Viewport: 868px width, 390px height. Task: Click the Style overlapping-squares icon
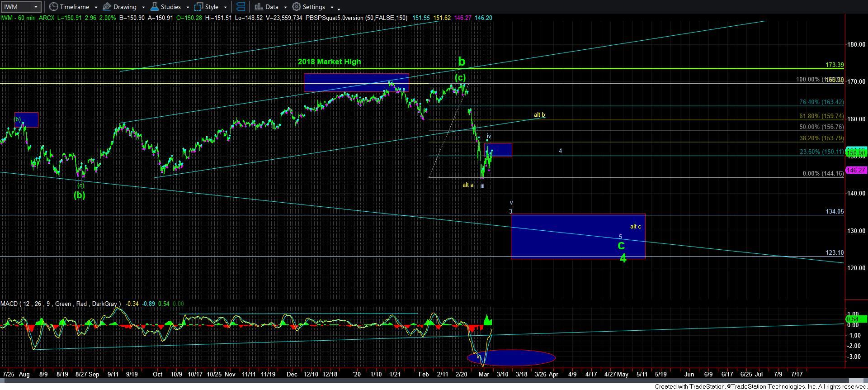[198, 7]
